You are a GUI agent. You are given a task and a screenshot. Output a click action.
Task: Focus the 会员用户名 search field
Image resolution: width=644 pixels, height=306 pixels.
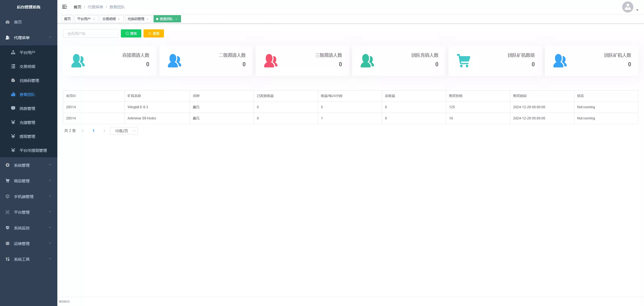pyautogui.click(x=91, y=34)
